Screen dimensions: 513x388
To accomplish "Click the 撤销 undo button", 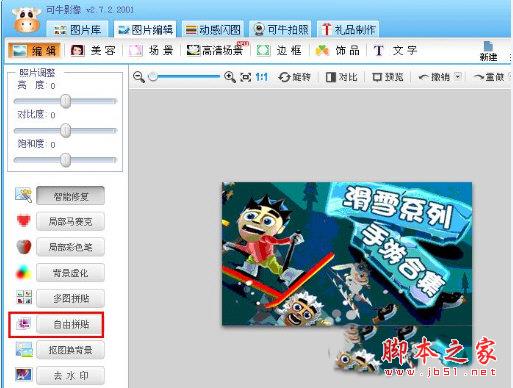I will point(434,77).
